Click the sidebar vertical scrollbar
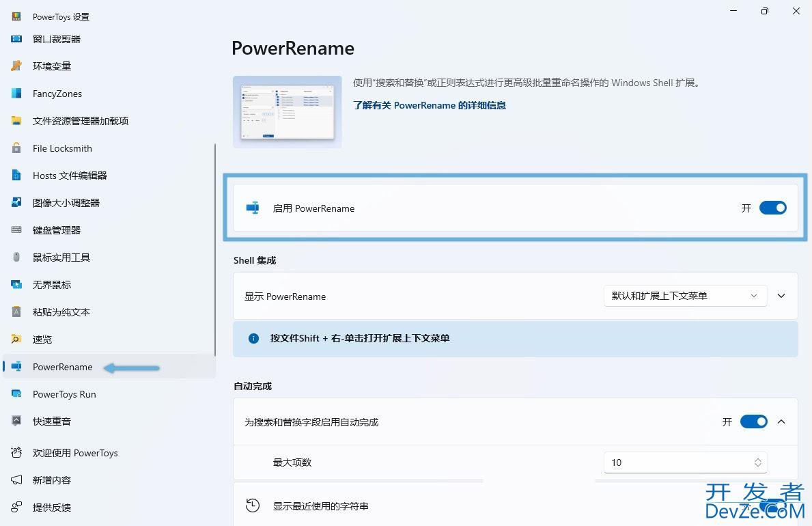The height and width of the screenshot is (526, 812). (215, 250)
